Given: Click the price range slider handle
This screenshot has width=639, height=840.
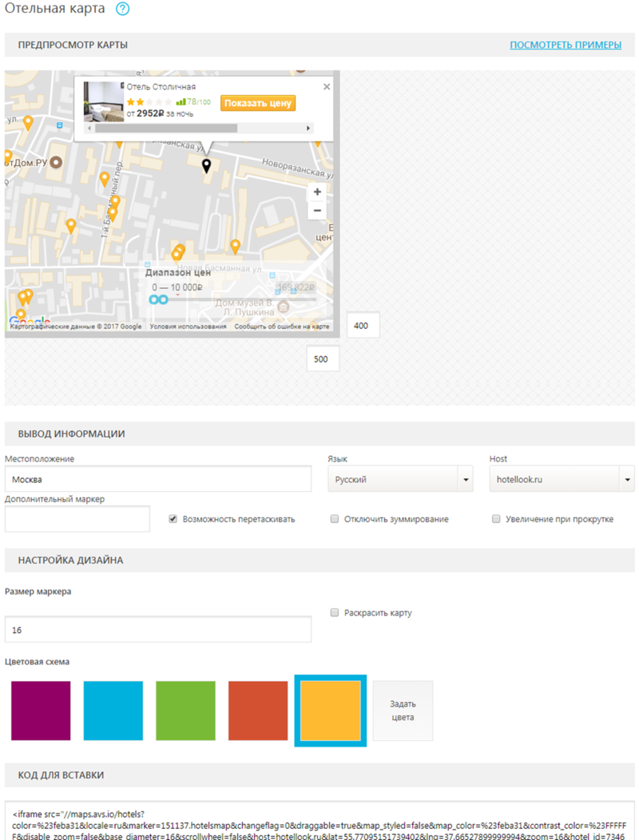Looking at the screenshot, I should tap(158, 299).
